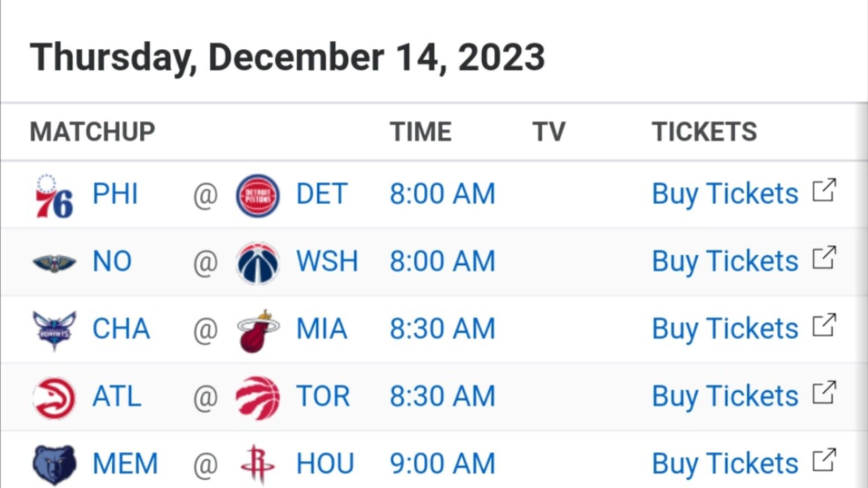Click the 8:00 AM time for NO at WSH
Image resolution: width=868 pixels, height=488 pixels.
(443, 261)
